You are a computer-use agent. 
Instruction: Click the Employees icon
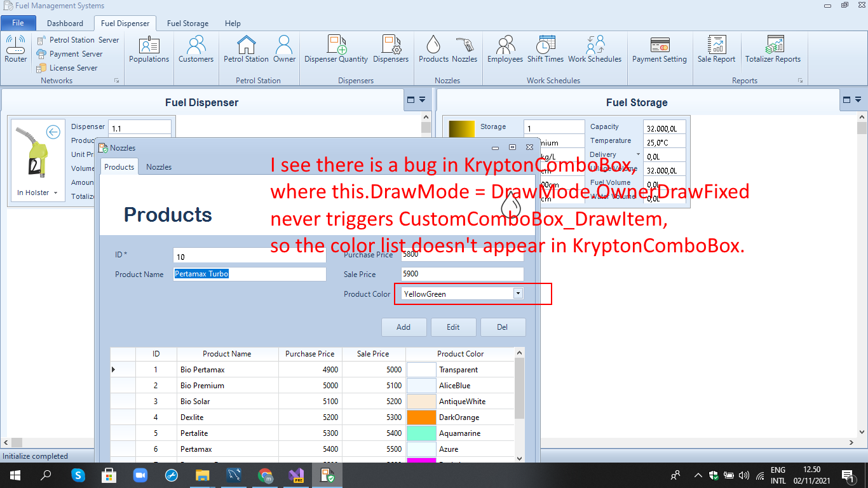click(x=505, y=50)
